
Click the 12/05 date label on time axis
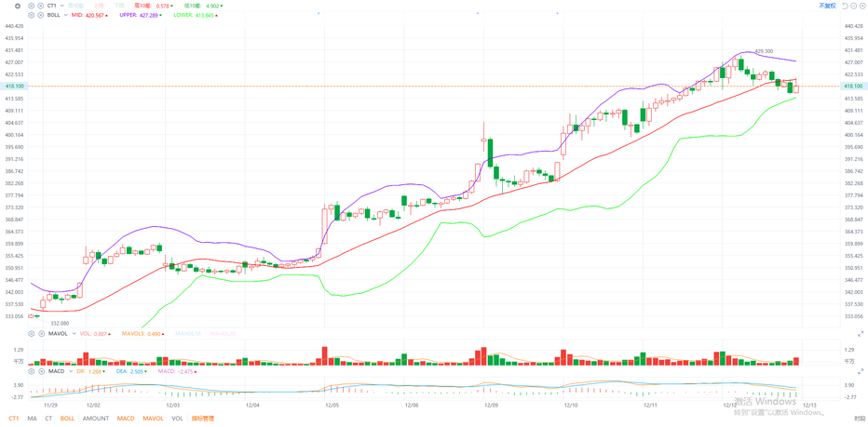(x=332, y=405)
